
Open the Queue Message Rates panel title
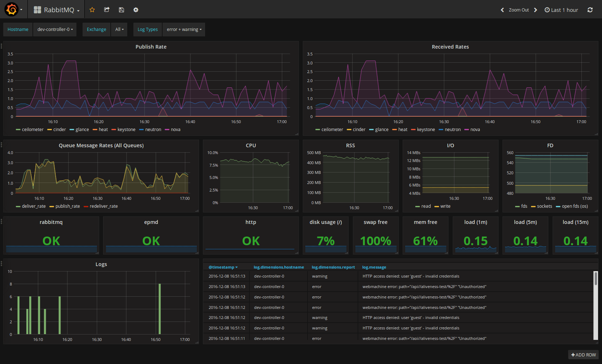[101, 145]
